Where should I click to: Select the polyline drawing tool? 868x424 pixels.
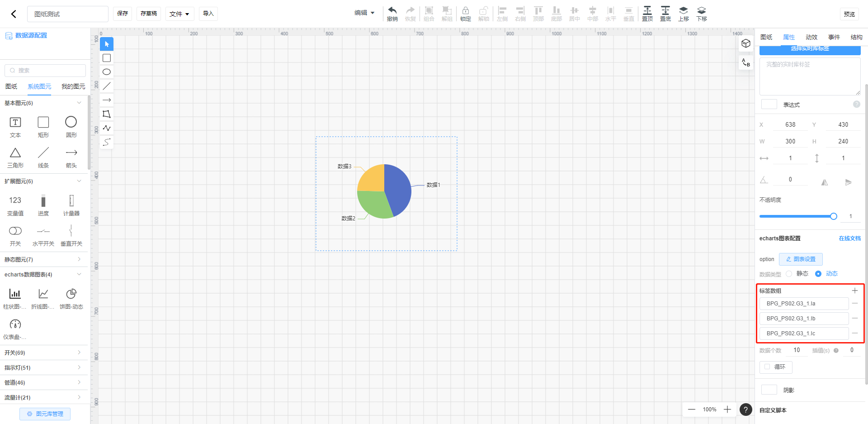(107, 128)
